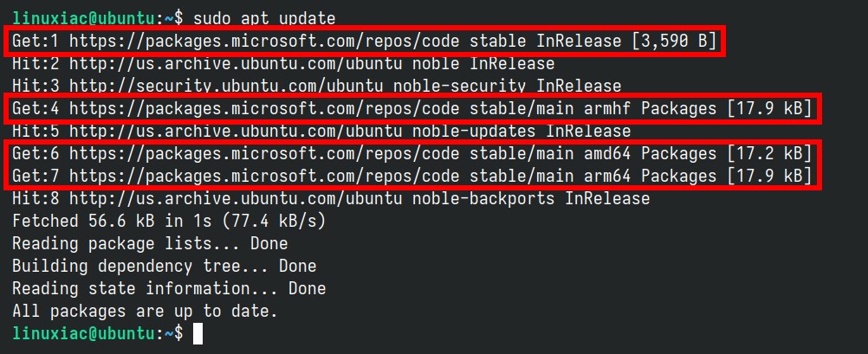Click the 'Reading state information... Done' line
The height and width of the screenshot is (354, 868).
pyautogui.click(x=169, y=289)
